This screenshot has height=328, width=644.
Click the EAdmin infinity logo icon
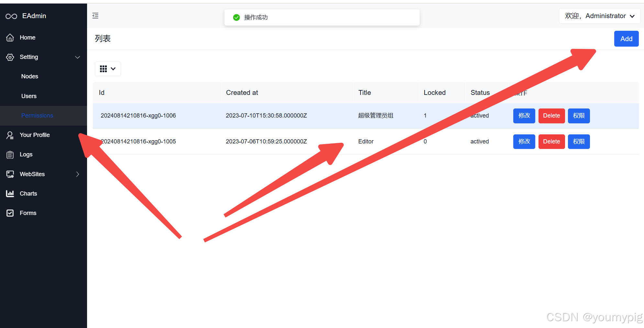point(11,16)
